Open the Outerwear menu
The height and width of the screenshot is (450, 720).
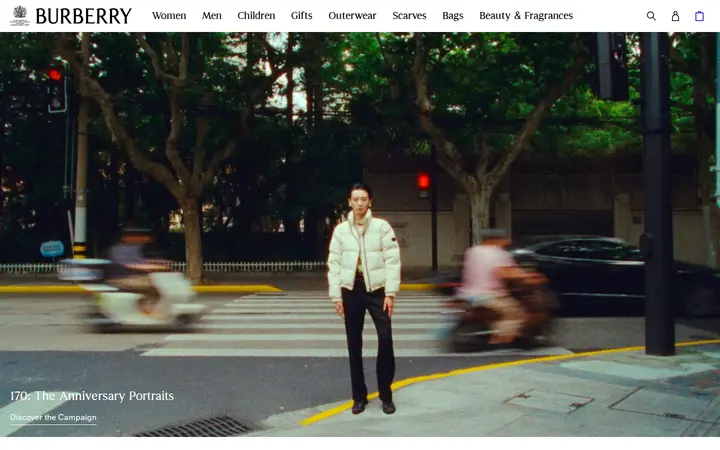pyautogui.click(x=352, y=16)
